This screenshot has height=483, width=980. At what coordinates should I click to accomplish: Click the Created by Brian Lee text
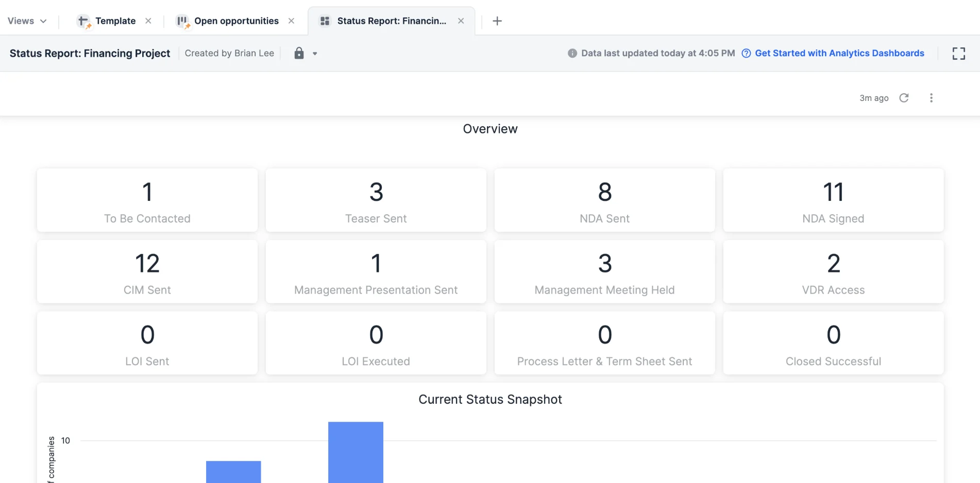pos(229,53)
